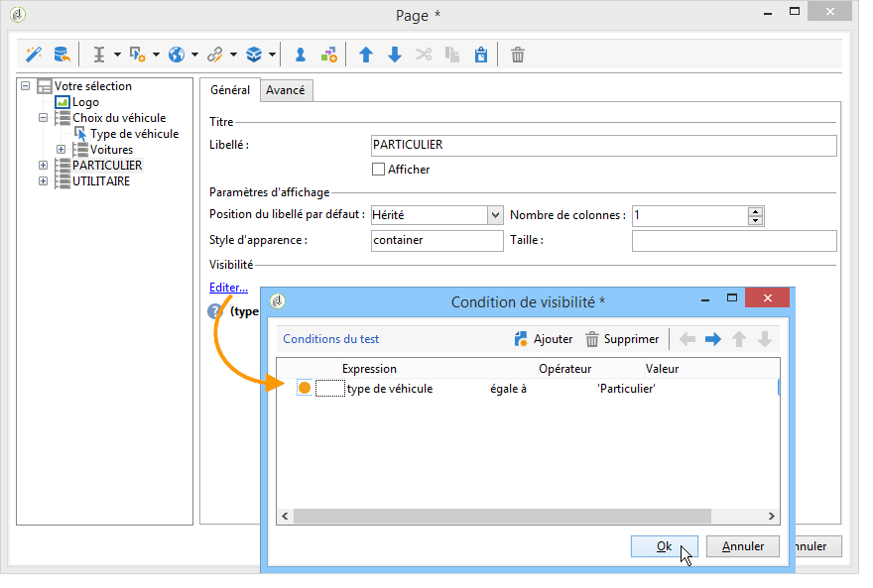
Task: Open the container layers dropdown arrow
Action: (272, 55)
